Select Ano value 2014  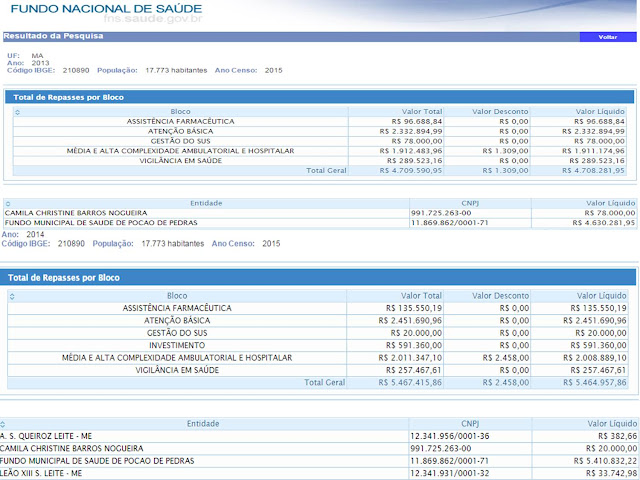click(36, 235)
